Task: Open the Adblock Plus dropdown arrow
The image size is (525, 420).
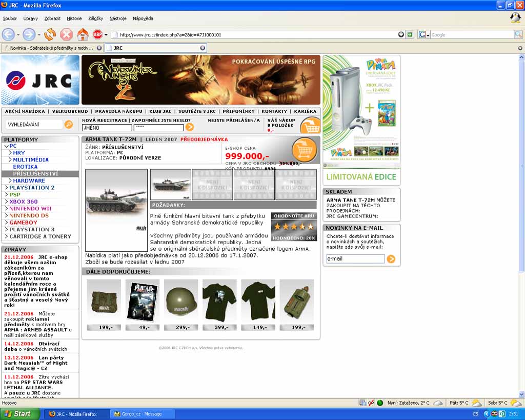Action: (x=106, y=34)
